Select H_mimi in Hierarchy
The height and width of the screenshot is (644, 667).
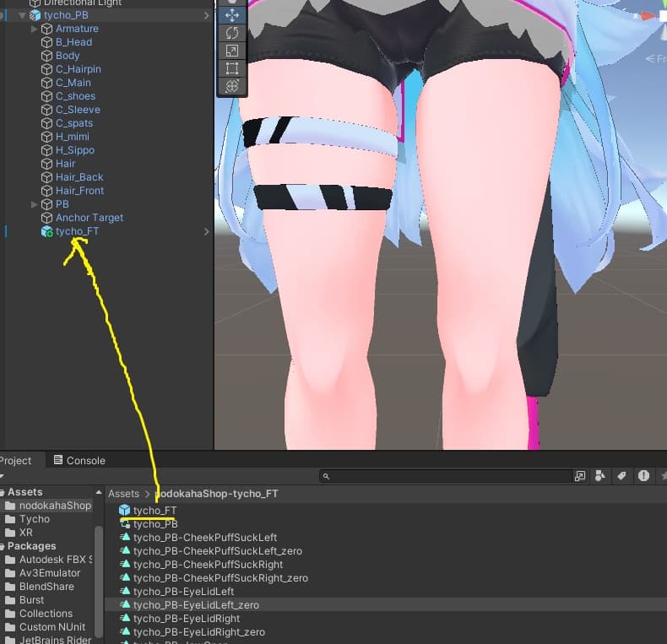(x=73, y=137)
